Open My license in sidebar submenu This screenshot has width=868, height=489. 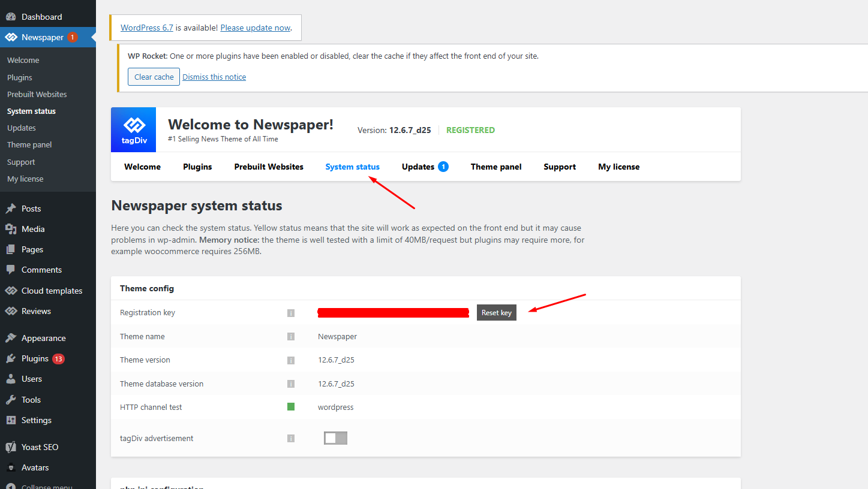point(25,179)
